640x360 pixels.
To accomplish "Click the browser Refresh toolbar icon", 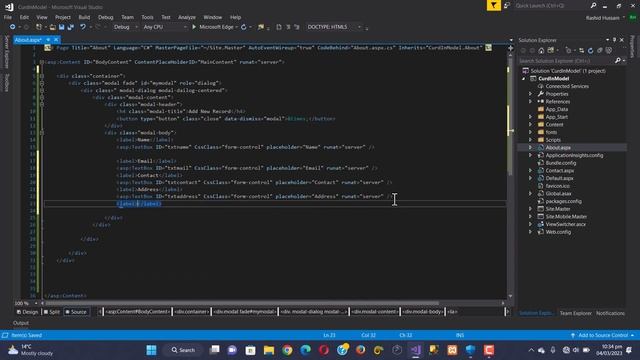I will click(244, 27).
